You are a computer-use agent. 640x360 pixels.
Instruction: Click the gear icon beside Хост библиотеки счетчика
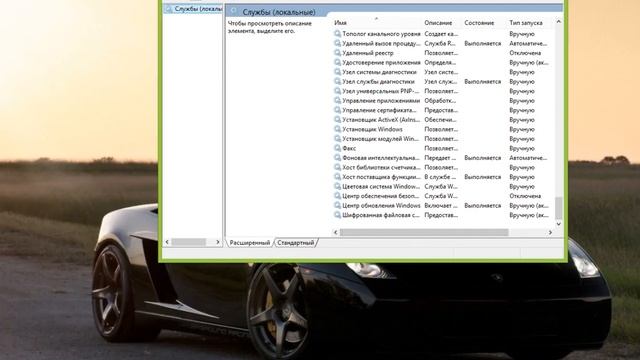click(338, 167)
